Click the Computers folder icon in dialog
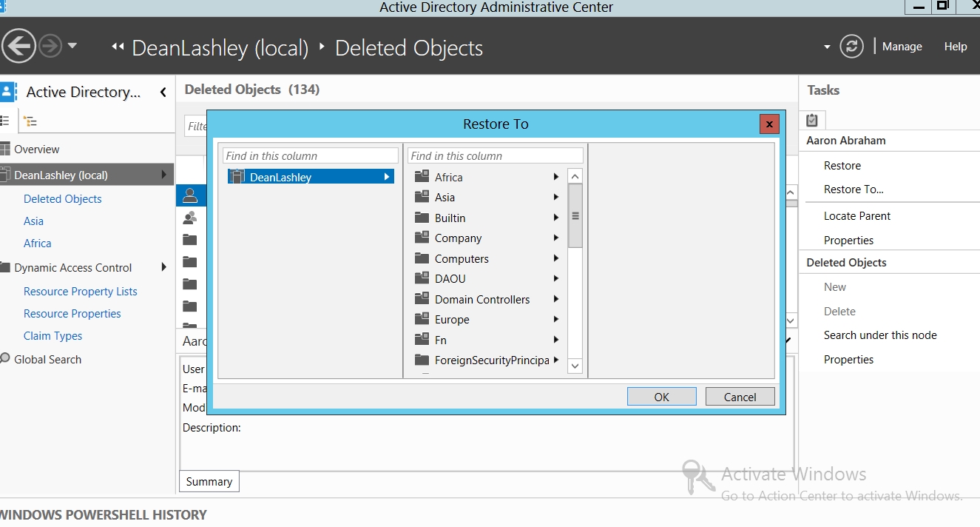This screenshot has width=980, height=527. [x=422, y=258]
